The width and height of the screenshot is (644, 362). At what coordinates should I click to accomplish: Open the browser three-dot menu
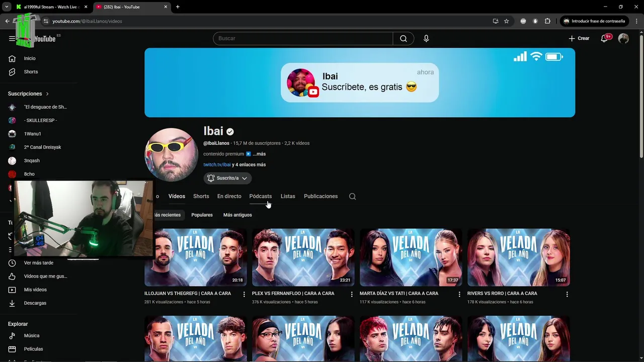[x=636, y=21]
